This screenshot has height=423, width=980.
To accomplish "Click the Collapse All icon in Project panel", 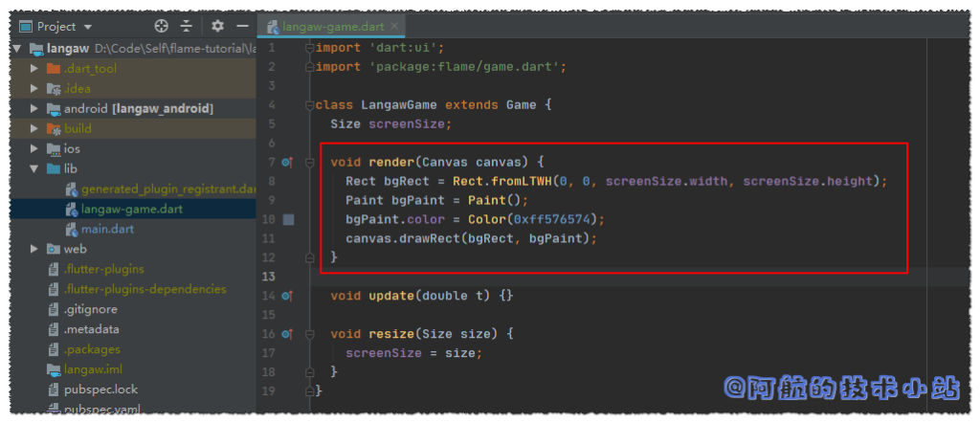I will point(187,27).
